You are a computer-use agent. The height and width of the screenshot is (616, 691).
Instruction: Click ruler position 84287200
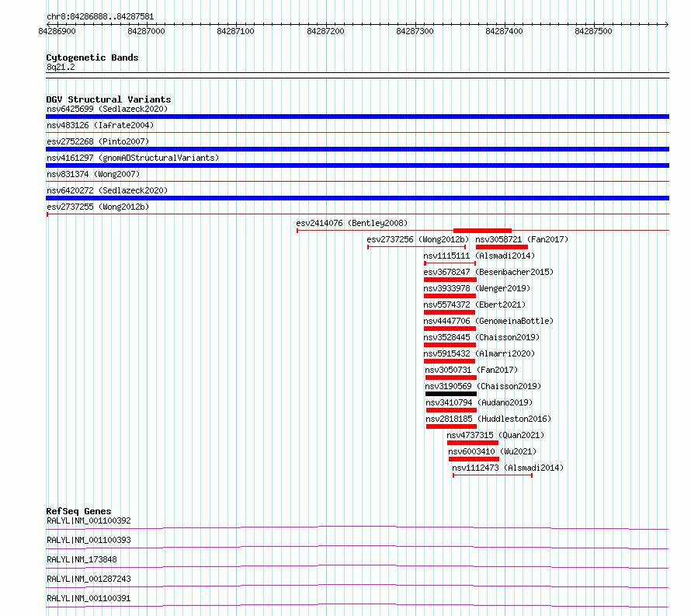pyautogui.click(x=325, y=31)
